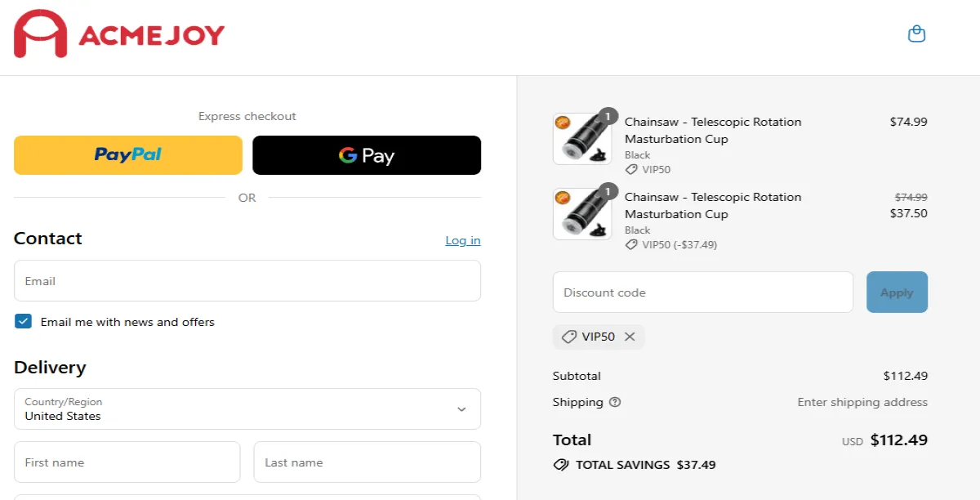Click the VIP50 tag icon under the first product
Screen dimensions: 980x500
[630, 169]
